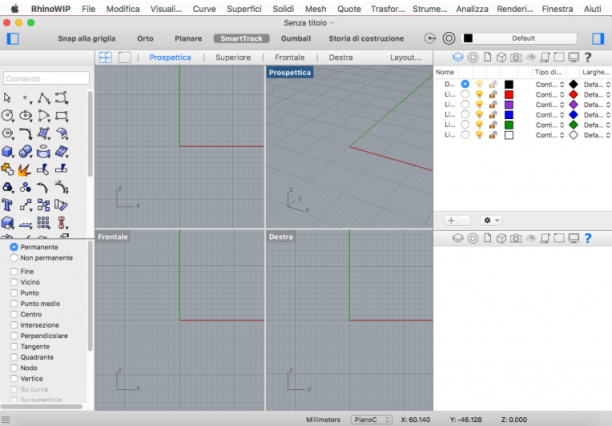Add a new layer with plus button
The width and height of the screenshot is (612, 426).
click(451, 220)
